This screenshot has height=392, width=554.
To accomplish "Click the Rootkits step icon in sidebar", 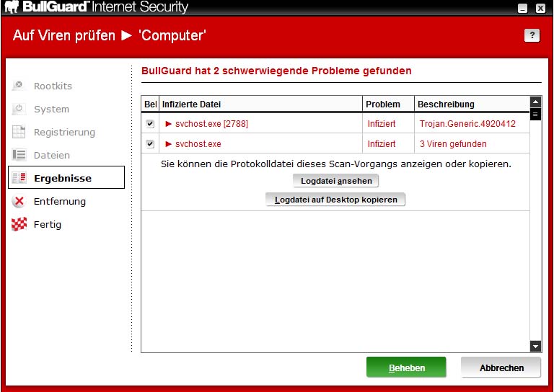I will [x=19, y=86].
